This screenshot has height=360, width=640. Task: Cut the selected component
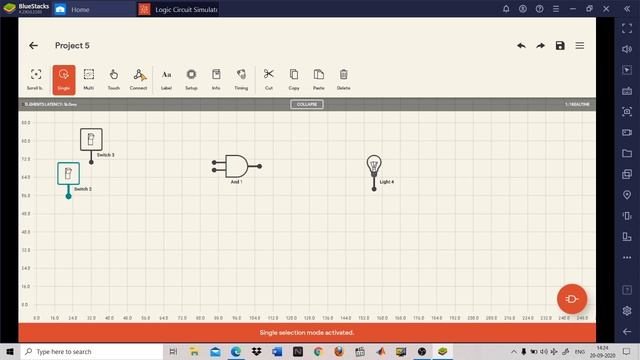(x=269, y=80)
